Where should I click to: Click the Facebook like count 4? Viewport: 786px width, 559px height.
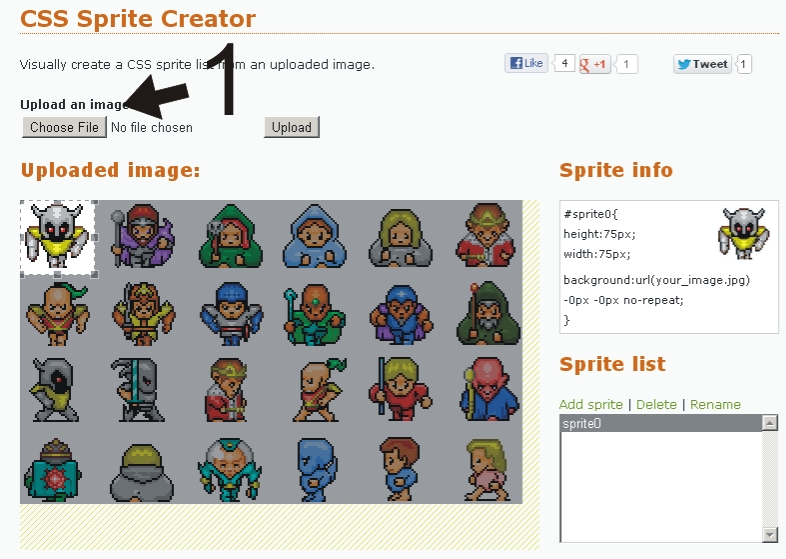(564, 63)
